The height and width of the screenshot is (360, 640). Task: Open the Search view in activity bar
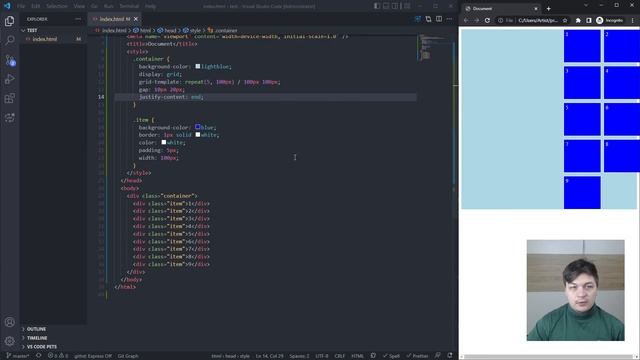pyautogui.click(x=9, y=40)
